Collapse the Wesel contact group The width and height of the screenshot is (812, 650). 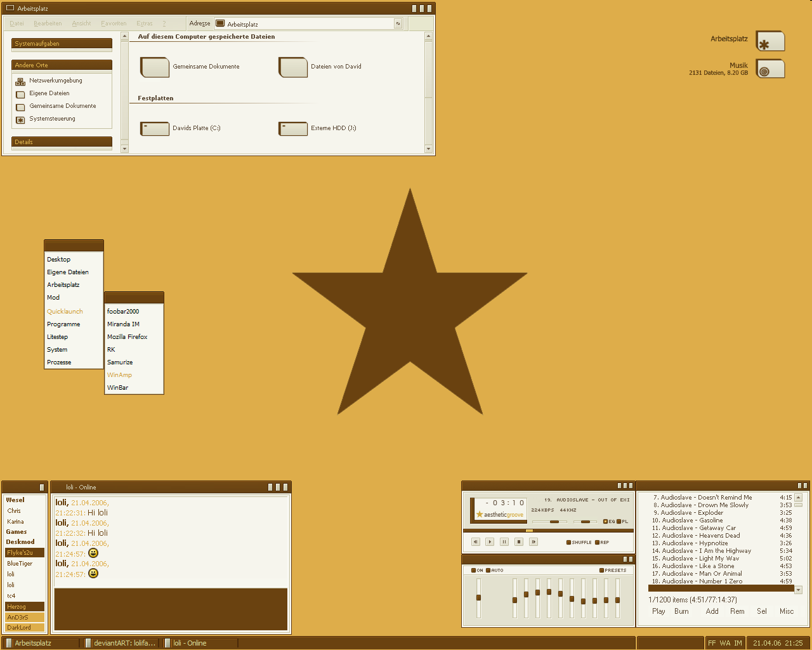point(15,500)
